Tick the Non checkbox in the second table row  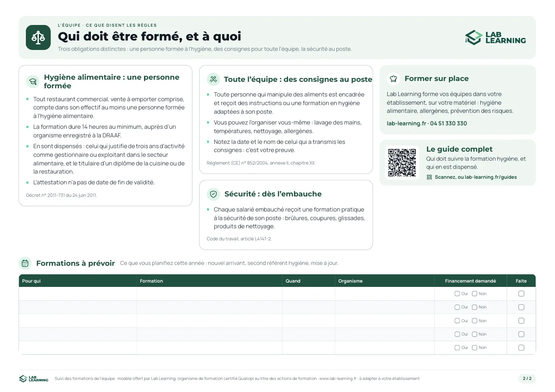pyautogui.click(x=474, y=307)
